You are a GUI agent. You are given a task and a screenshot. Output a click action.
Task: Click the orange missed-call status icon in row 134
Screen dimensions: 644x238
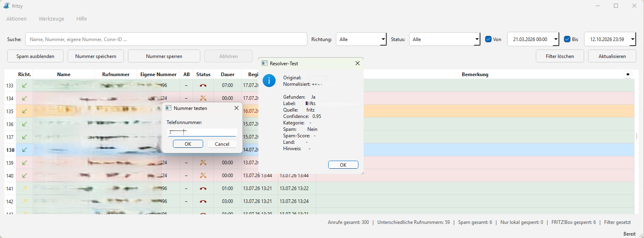coord(203,98)
